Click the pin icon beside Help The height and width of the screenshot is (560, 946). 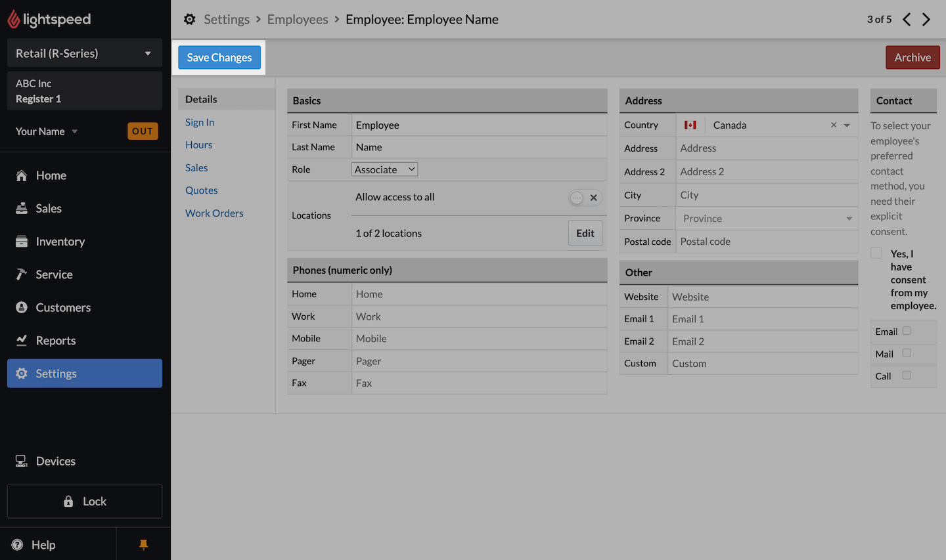[x=143, y=544]
